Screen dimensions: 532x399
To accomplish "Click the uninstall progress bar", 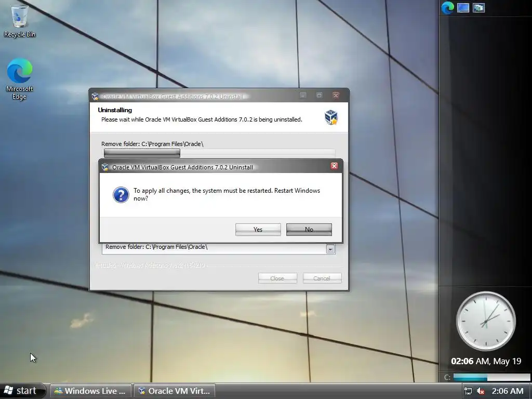I will click(x=220, y=153).
